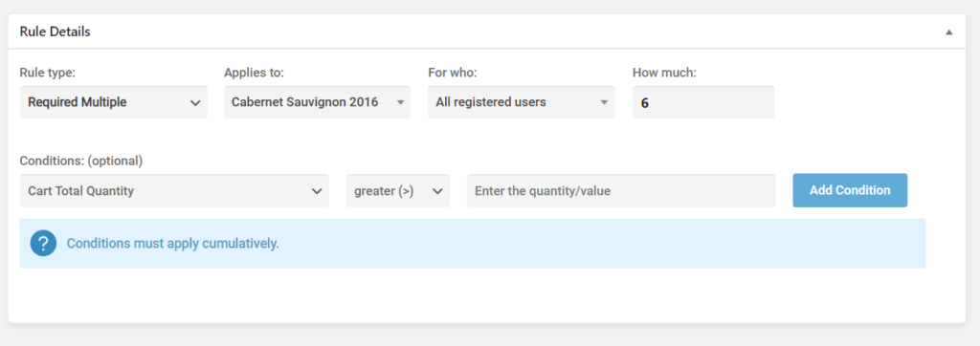Screen dimensions: 980x346
Task: Open the Rule type dropdown
Action: pos(114,102)
